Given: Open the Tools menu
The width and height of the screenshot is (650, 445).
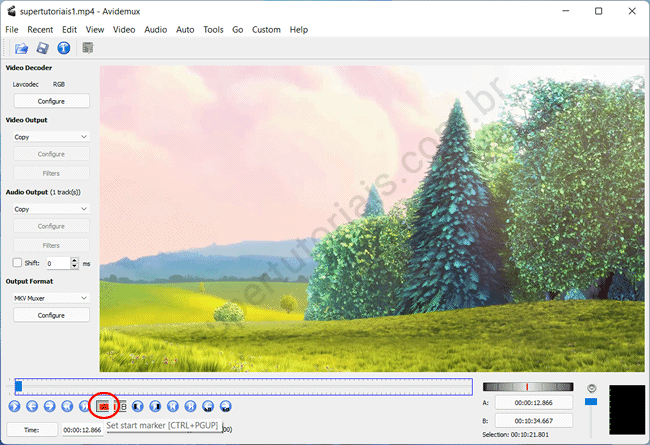Looking at the screenshot, I should click(213, 29).
